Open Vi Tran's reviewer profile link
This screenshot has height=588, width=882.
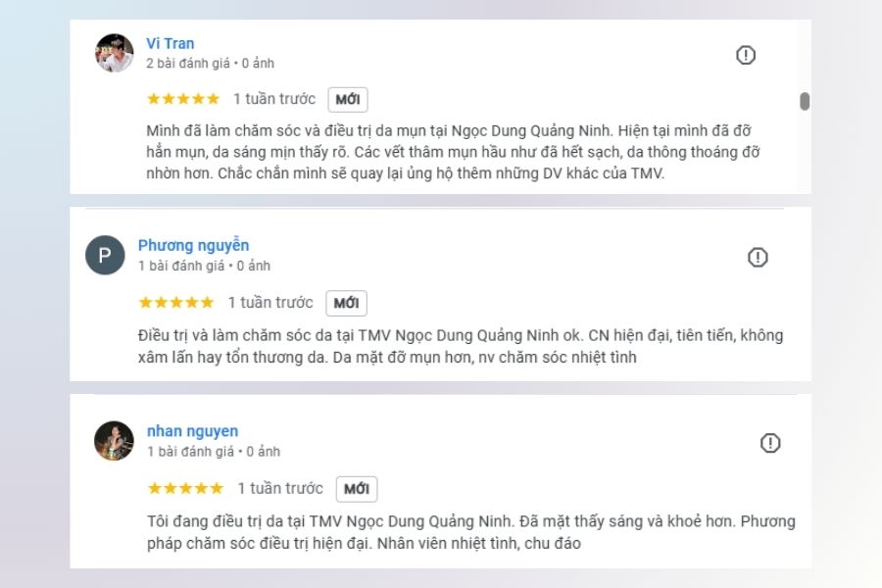tap(169, 42)
